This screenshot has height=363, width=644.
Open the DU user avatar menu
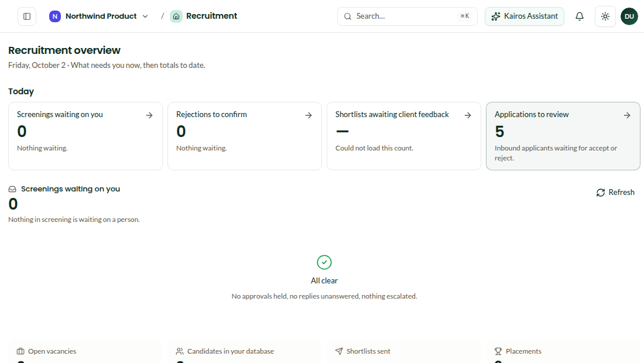629,16
